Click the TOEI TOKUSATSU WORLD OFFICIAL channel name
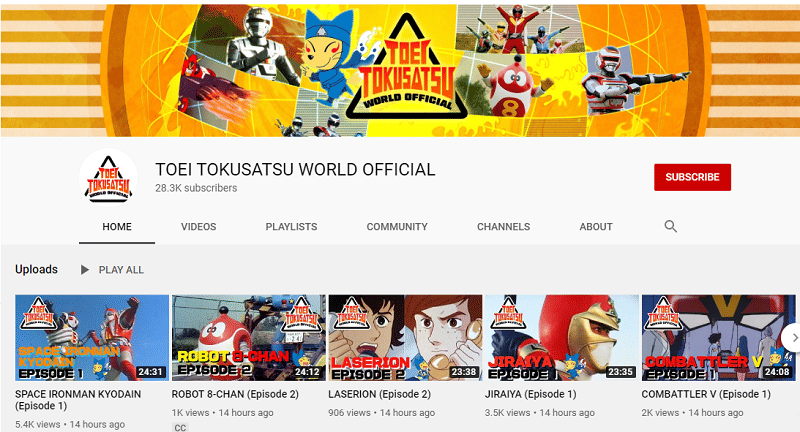800x432 pixels. click(295, 169)
